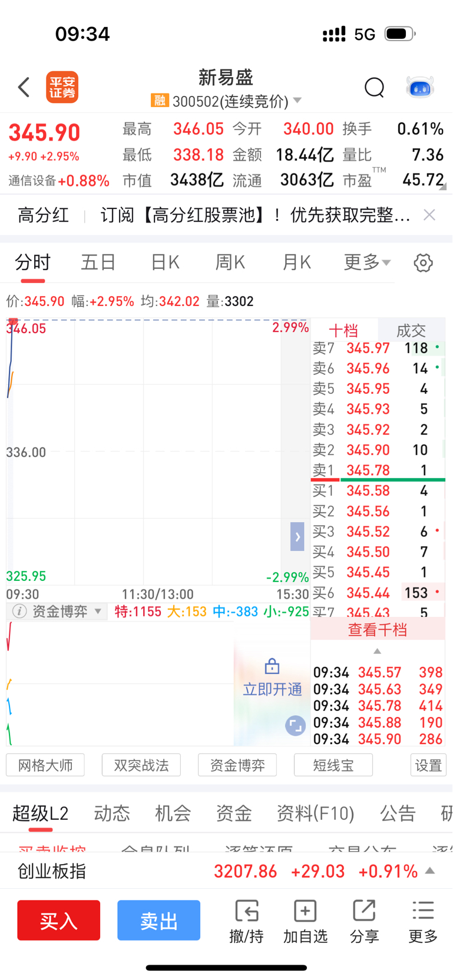Tap the 查看千档 button
The height and width of the screenshot is (980, 453).
pos(378,630)
